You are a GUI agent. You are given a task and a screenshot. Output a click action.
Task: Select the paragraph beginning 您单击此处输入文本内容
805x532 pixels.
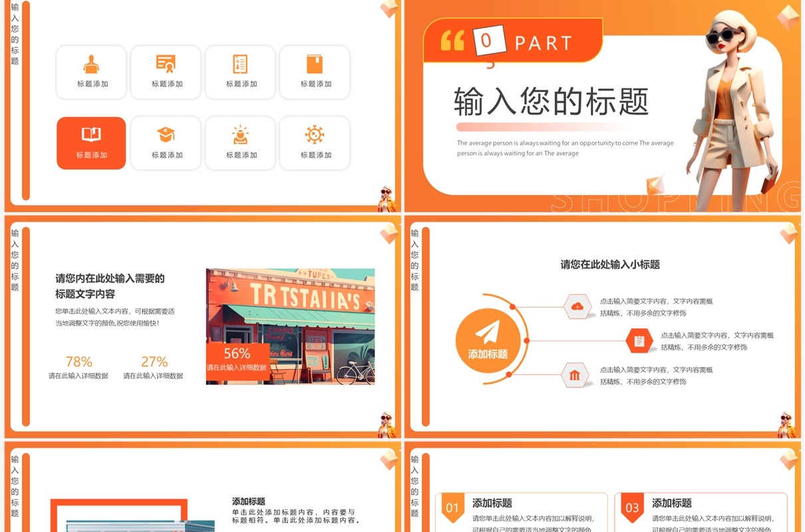114,317
